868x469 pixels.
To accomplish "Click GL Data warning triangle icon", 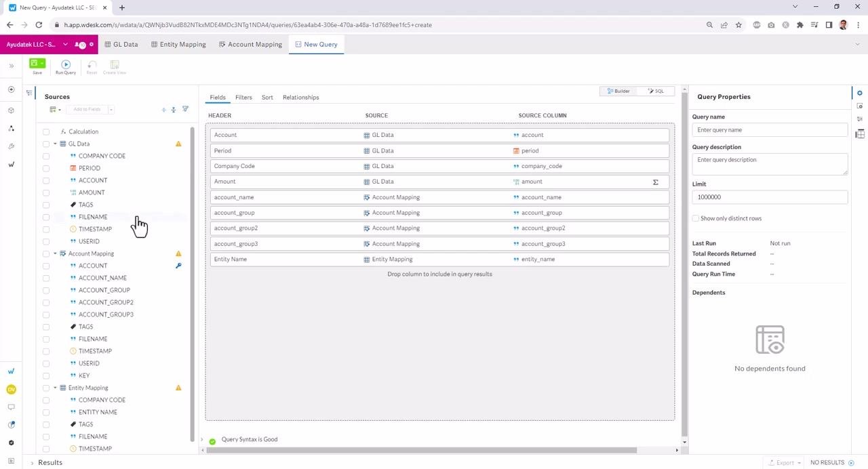I will click(178, 144).
